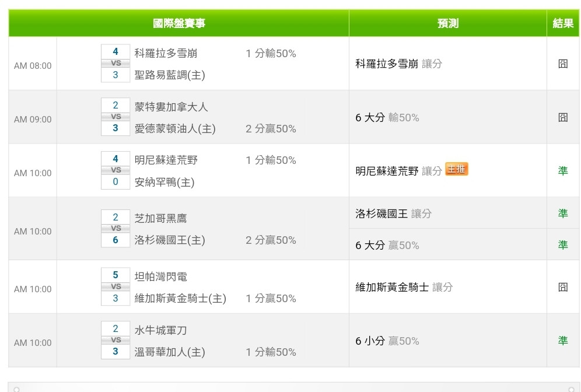581x392 pixels.
Task: Click 準 result for 明尼蘇達荒野 讓分
Action: click(x=563, y=170)
